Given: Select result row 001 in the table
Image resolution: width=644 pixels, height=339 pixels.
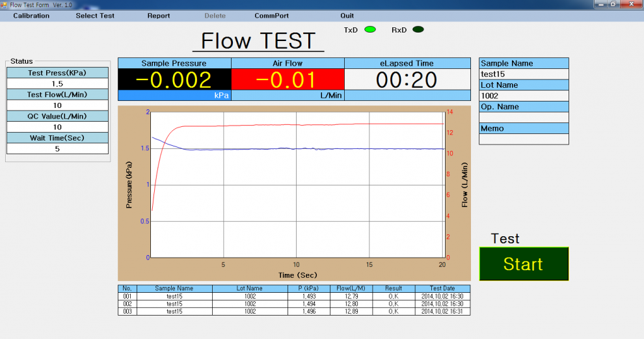Looking at the screenshot, I should click(x=294, y=296).
